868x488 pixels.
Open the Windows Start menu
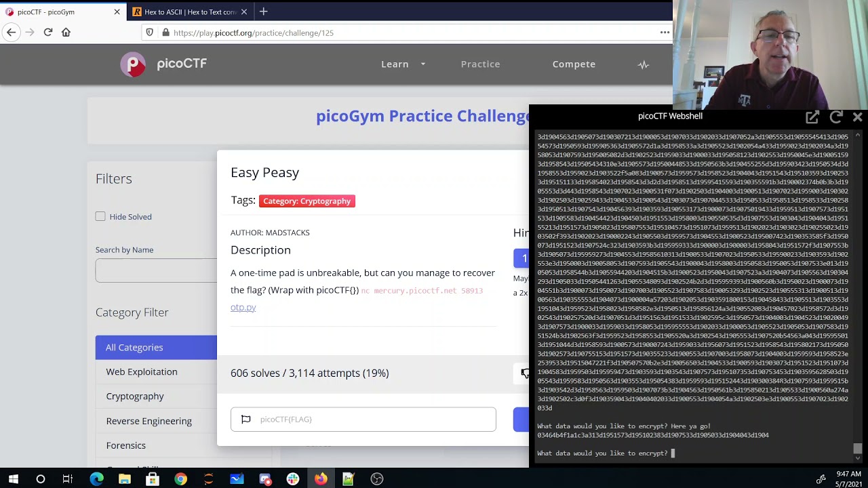(13, 479)
